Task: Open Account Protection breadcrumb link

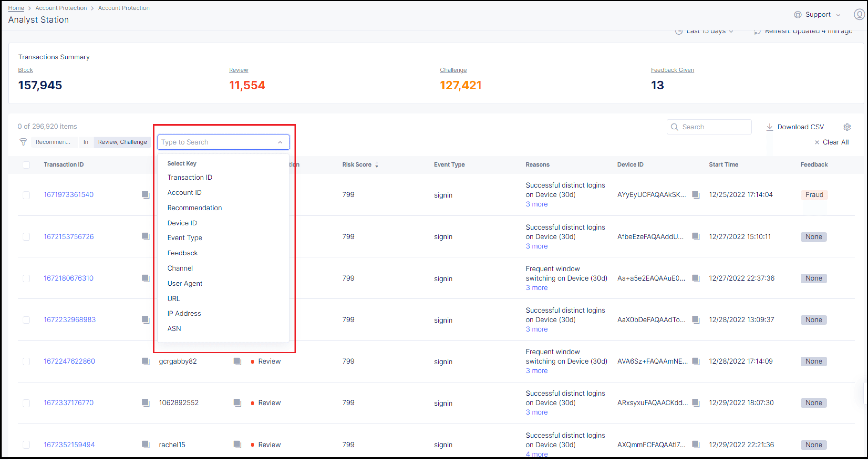Action: pos(61,8)
